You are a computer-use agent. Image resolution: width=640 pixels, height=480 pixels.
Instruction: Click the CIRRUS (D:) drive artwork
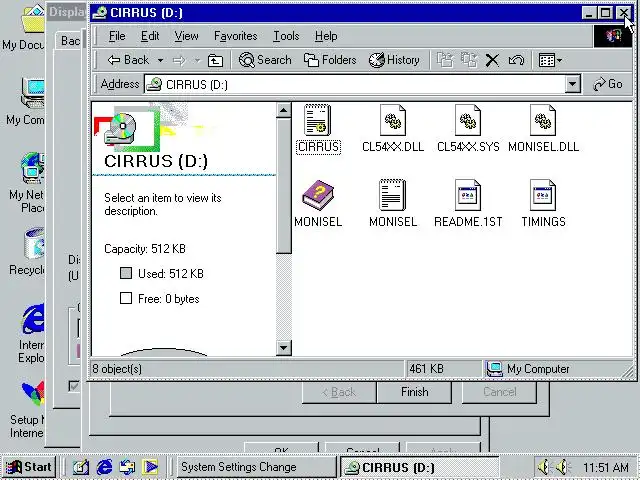pyautogui.click(x=127, y=128)
